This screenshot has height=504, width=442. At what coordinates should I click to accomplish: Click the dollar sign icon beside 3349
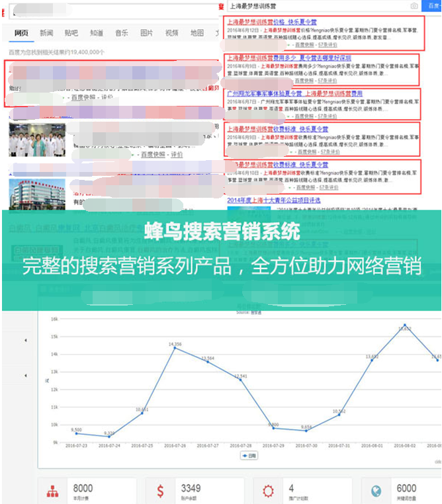point(160,491)
